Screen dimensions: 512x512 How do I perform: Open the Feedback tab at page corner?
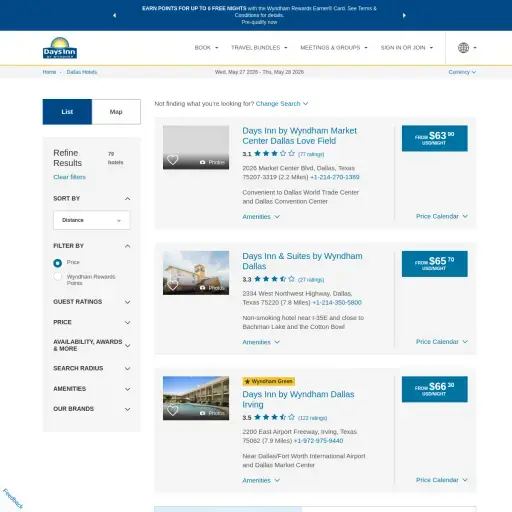[13, 498]
